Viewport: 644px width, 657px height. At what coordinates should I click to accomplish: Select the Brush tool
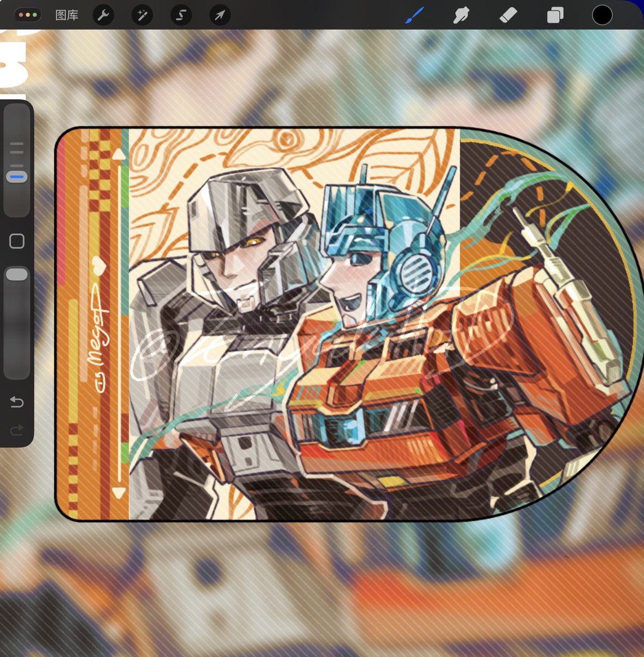point(415,15)
